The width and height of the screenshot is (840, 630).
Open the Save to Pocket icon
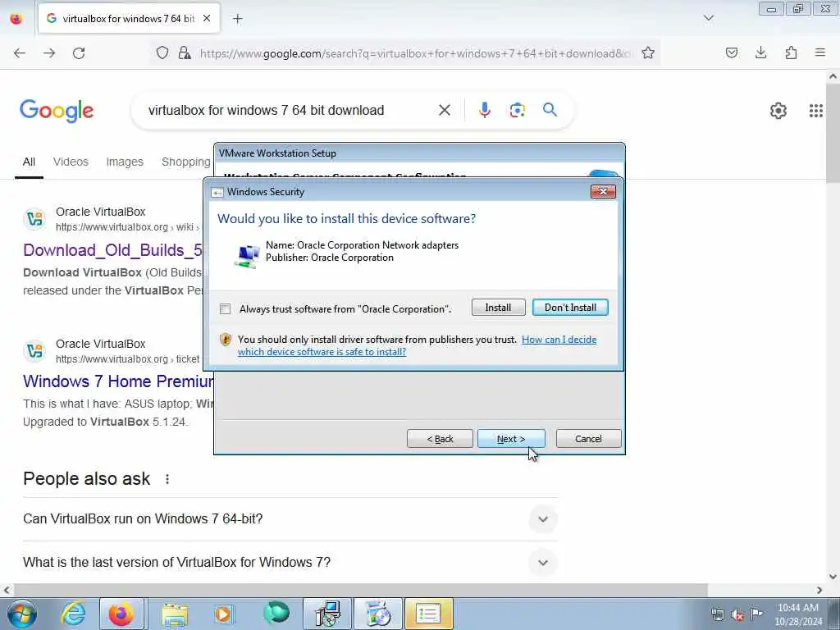(x=732, y=52)
